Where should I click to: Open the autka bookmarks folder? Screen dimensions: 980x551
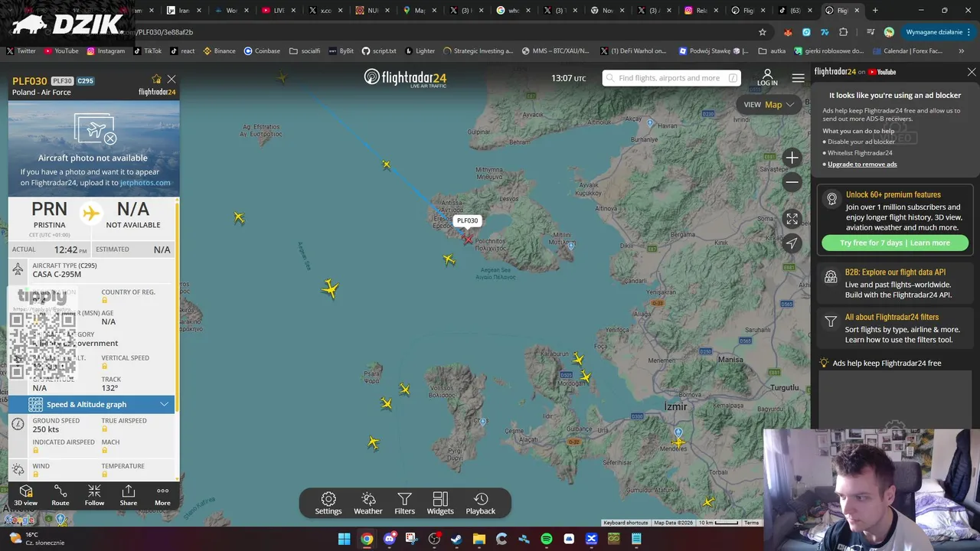tap(773, 51)
